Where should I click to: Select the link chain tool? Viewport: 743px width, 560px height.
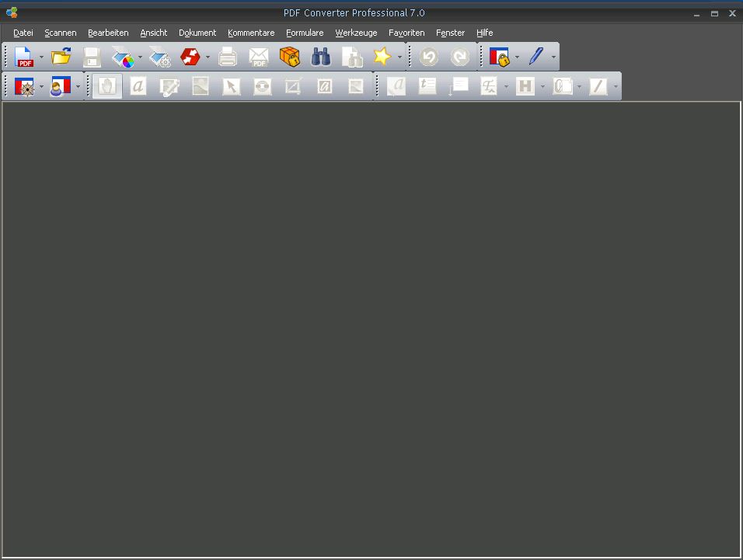pyautogui.click(x=263, y=86)
